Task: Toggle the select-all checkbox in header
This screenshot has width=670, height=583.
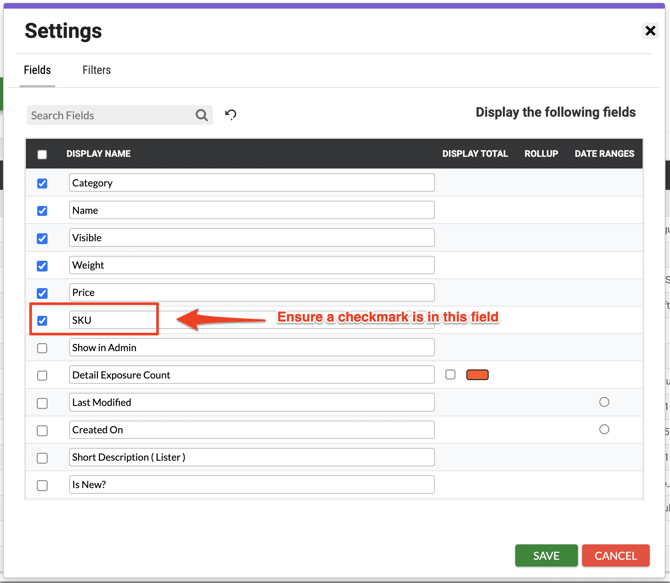Action: 42,154
